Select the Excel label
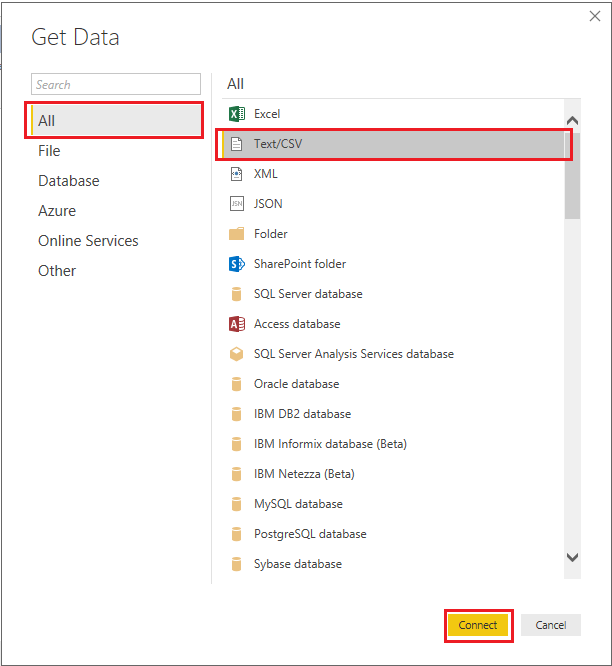 267,114
